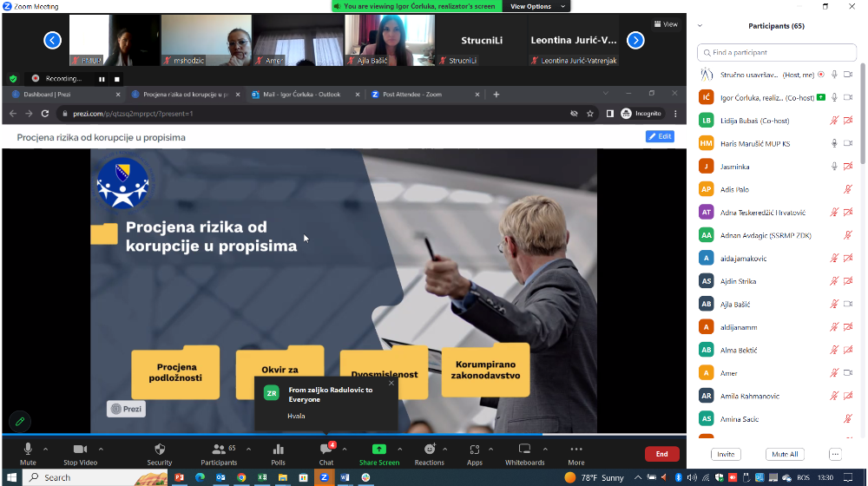Expand arrow next to Participants button
This screenshot has height=486, width=868.
(248, 449)
